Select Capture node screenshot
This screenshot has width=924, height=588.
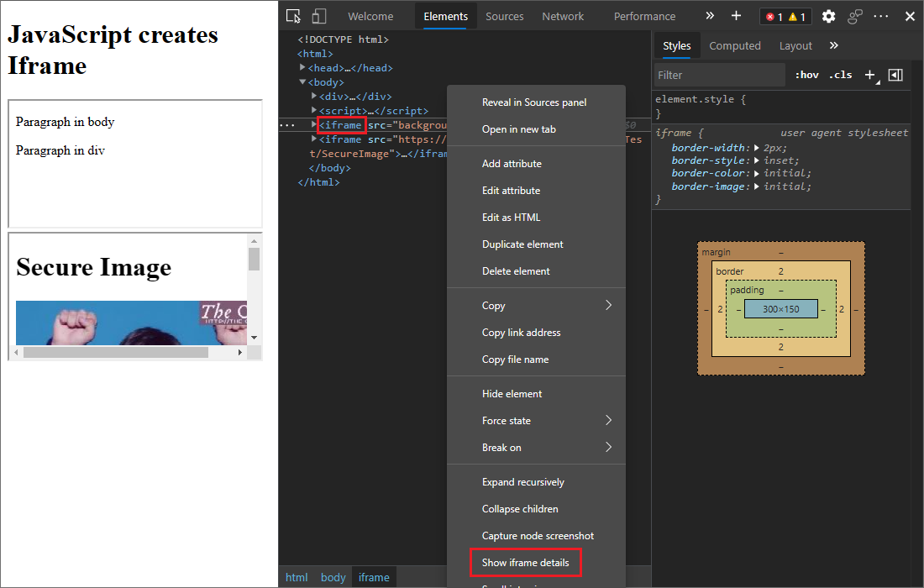click(536, 536)
